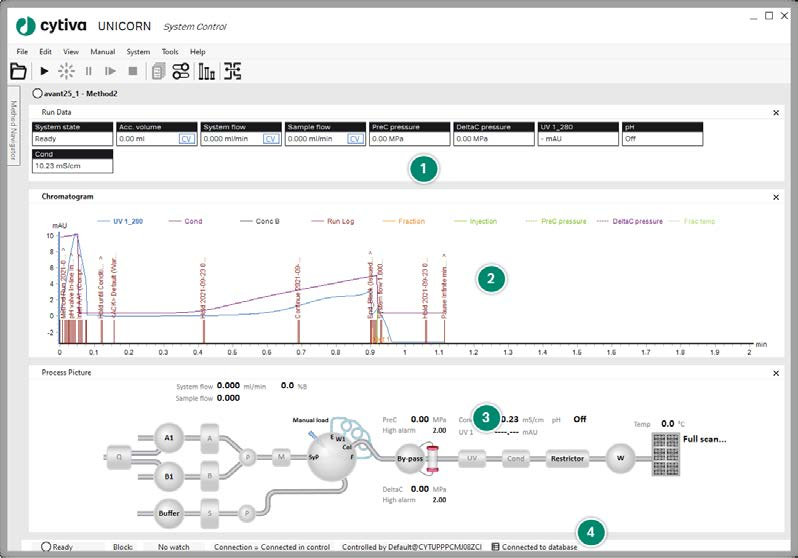Click the UV 1_280 mAU value box
This screenshot has width=798, height=558.
point(578,139)
